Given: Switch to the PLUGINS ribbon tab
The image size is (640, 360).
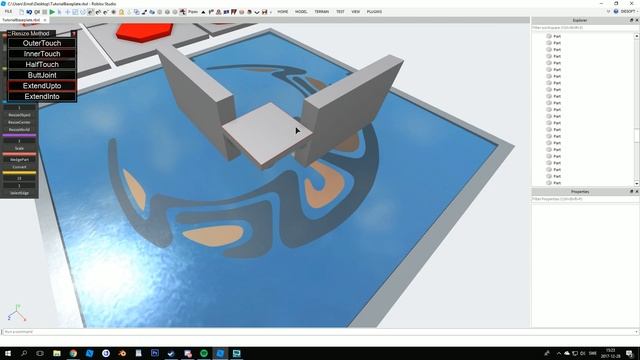Looking at the screenshot, I should [374, 12].
